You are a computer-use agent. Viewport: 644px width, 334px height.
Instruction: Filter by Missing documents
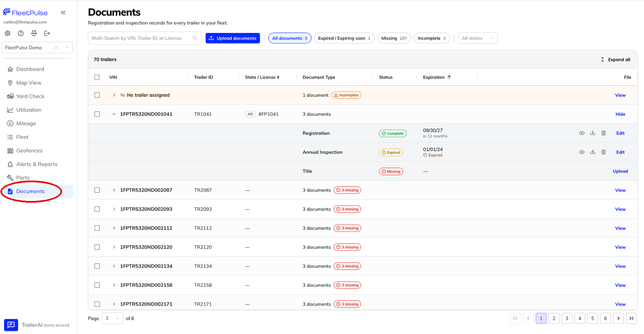394,38
